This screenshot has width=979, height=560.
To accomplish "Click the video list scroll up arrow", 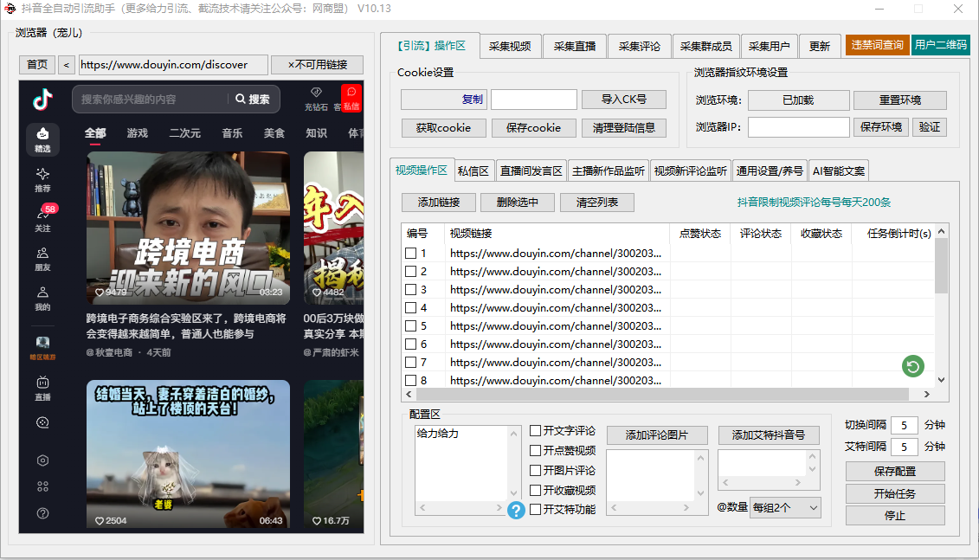I will tap(942, 232).
